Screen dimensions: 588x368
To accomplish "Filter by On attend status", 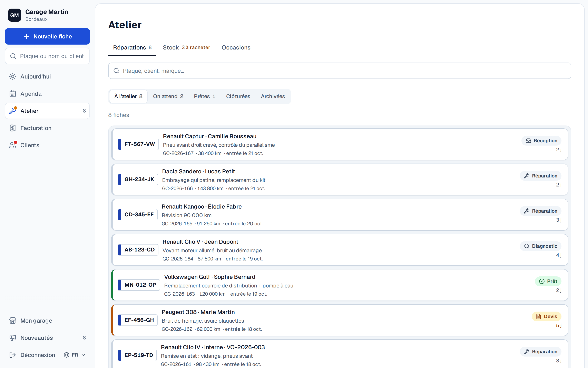I will tap(168, 96).
